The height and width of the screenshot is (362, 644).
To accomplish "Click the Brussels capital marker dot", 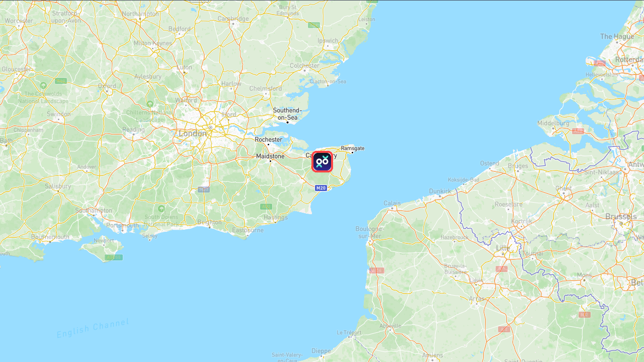I will (621, 223).
